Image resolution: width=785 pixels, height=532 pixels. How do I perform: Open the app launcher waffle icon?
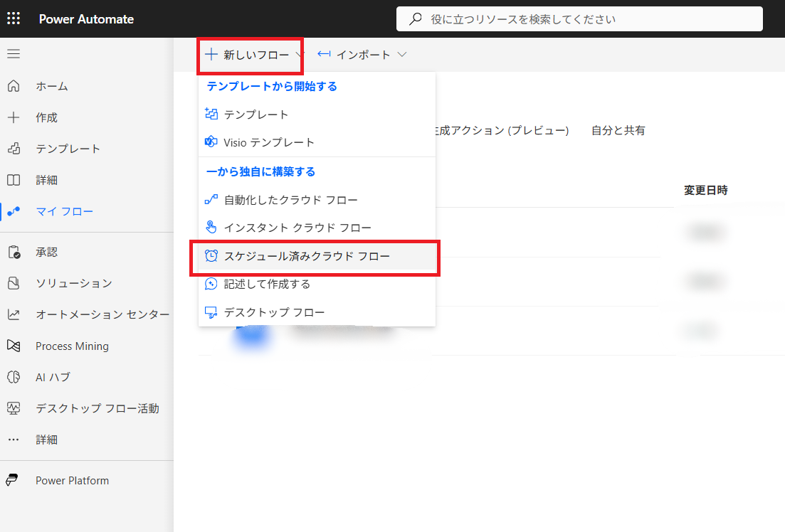[14, 19]
